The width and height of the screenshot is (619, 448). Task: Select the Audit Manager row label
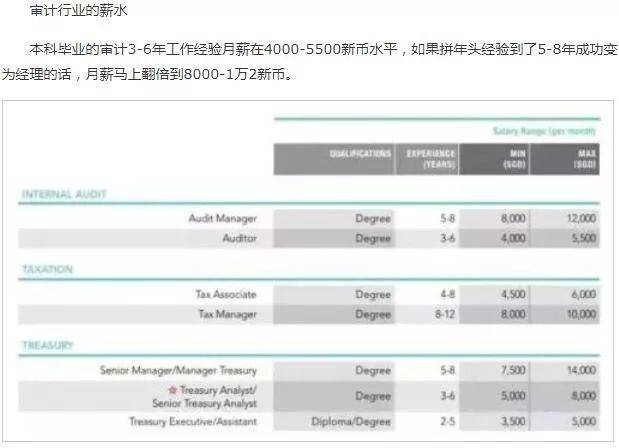(x=222, y=218)
